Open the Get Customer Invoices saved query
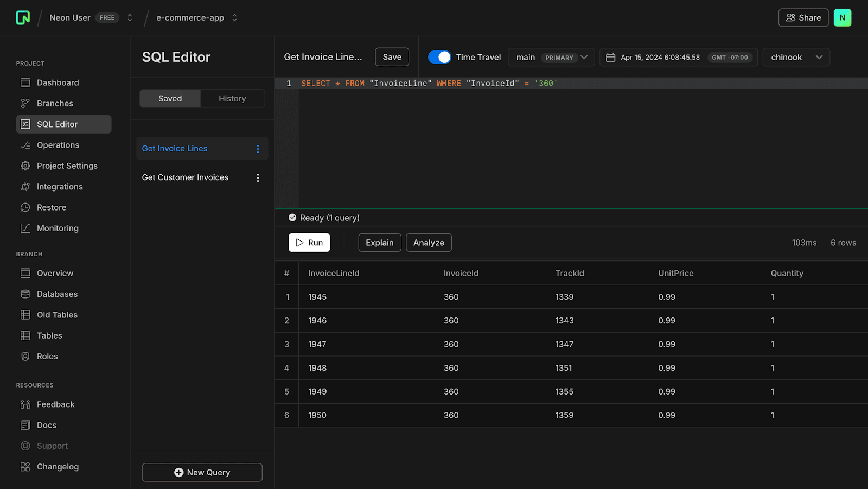Image resolution: width=868 pixels, height=489 pixels. tap(185, 177)
